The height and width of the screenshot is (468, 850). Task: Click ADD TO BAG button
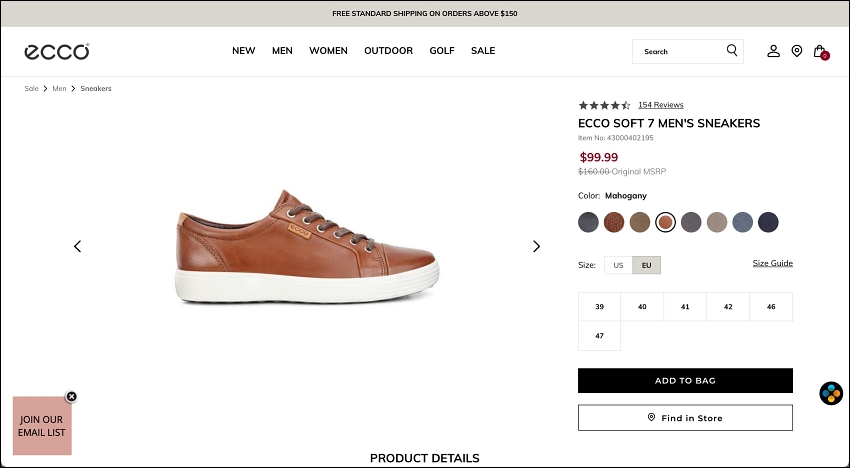coord(685,381)
